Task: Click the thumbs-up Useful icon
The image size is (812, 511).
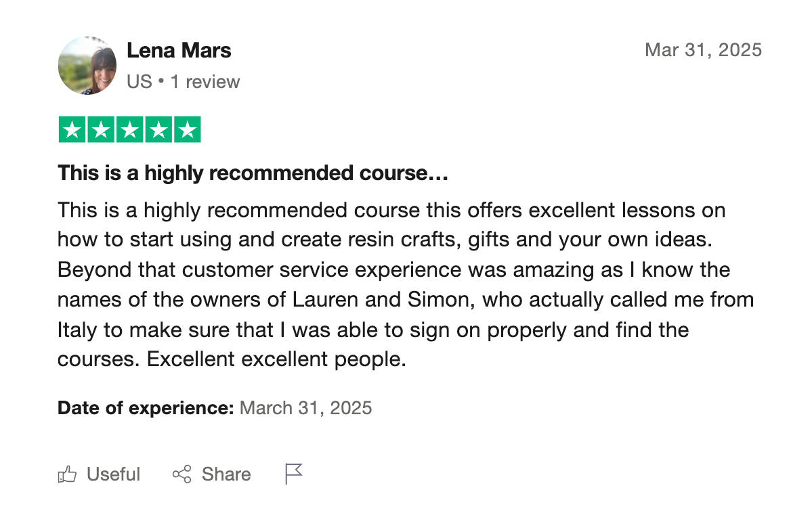Action: [x=66, y=474]
